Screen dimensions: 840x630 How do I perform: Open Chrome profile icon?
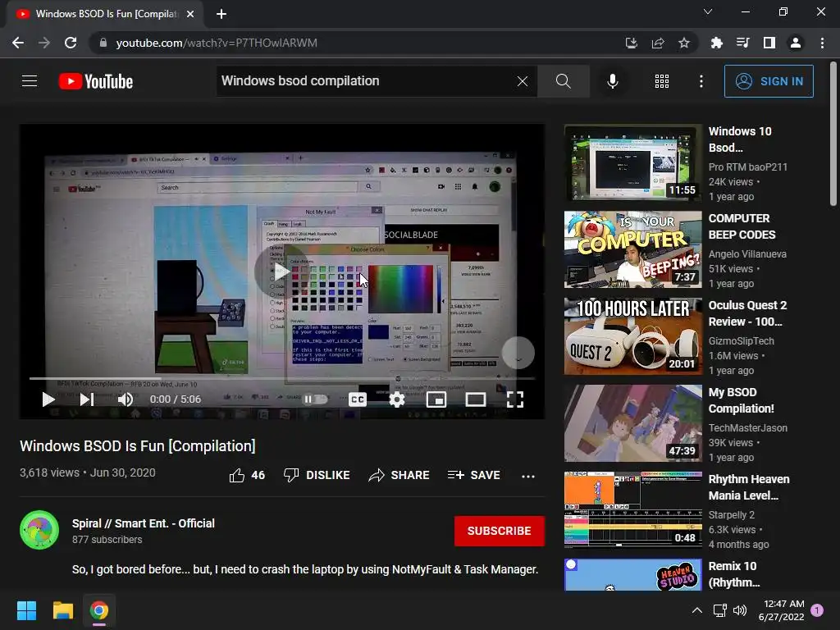point(796,43)
